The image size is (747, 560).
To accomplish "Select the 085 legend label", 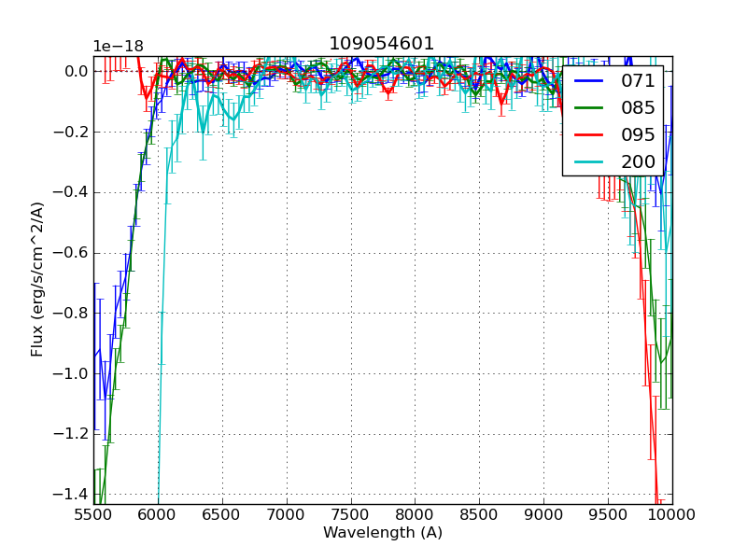I will coord(638,108).
